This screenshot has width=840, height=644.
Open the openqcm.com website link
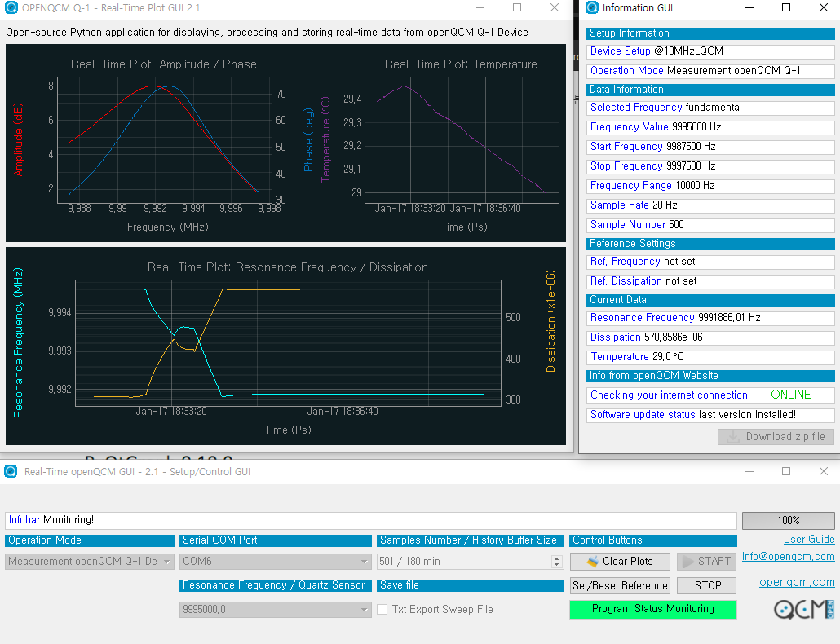[x=797, y=582]
